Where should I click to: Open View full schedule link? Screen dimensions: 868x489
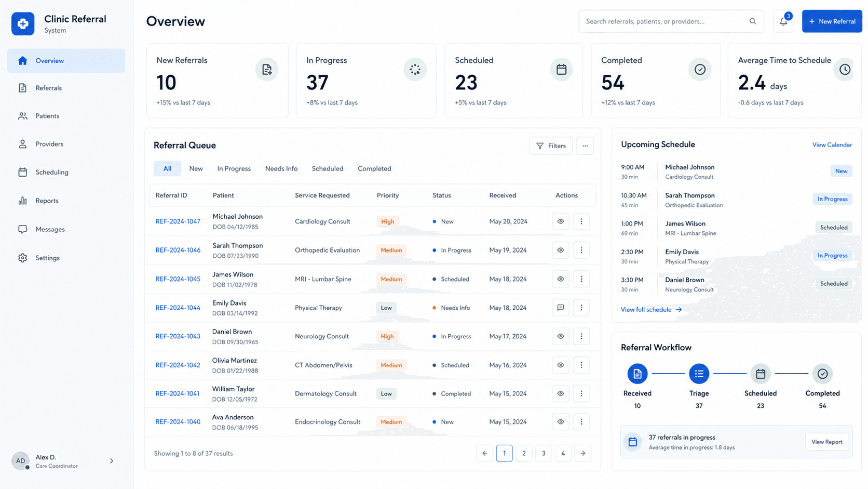coord(651,310)
